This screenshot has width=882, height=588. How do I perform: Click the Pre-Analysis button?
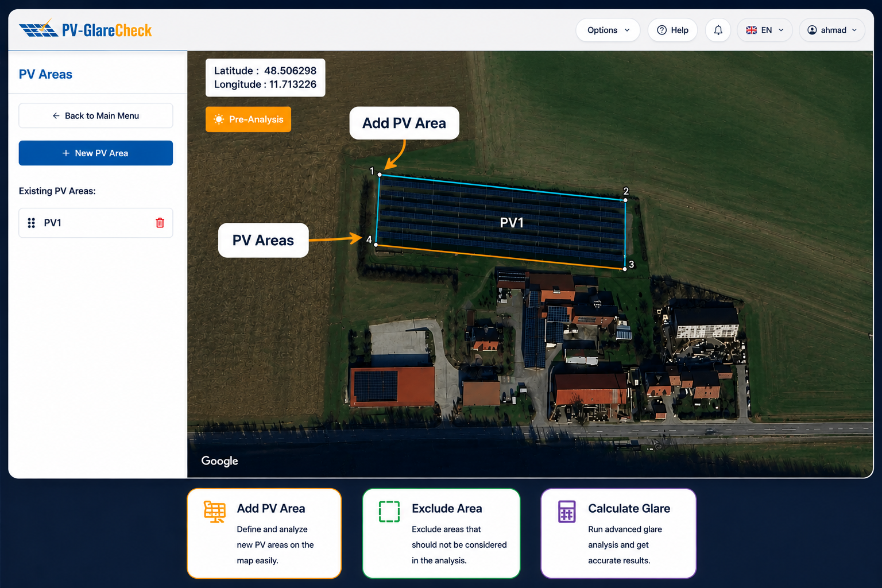pos(248,119)
